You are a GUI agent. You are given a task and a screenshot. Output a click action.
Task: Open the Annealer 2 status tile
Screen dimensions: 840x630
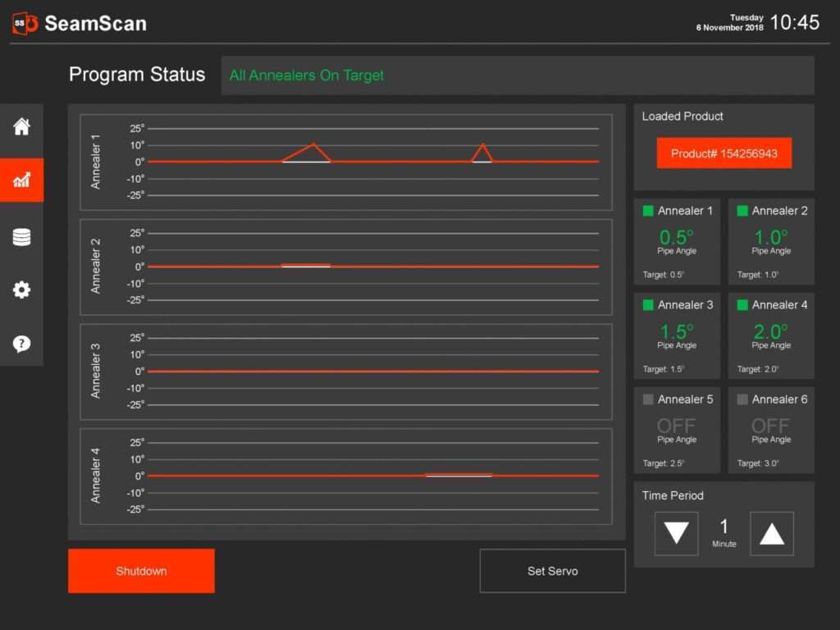(x=771, y=242)
